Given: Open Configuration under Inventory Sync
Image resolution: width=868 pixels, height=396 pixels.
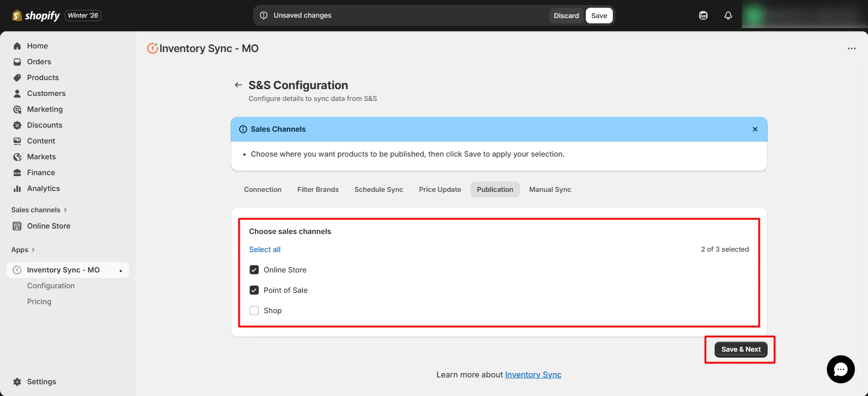Looking at the screenshot, I should 51,286.
